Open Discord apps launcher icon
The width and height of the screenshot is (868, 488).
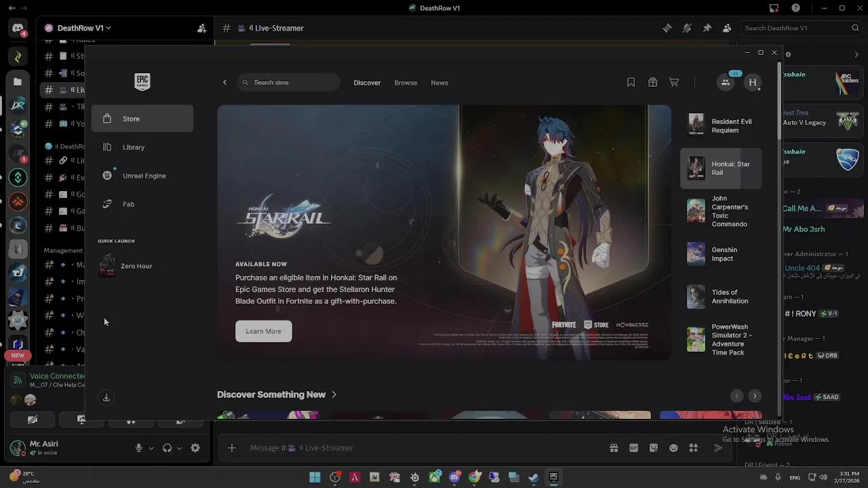click(x=693, y=448)
